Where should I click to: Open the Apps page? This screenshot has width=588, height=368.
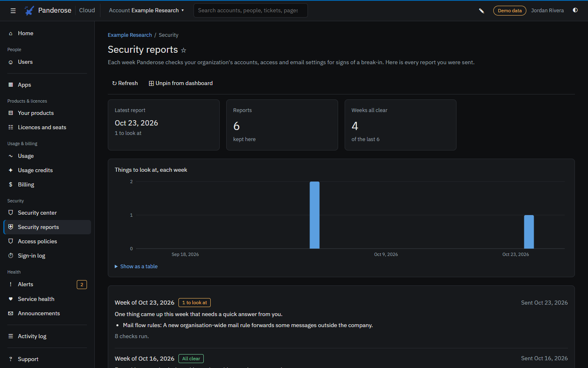click(x=47, y=85)
